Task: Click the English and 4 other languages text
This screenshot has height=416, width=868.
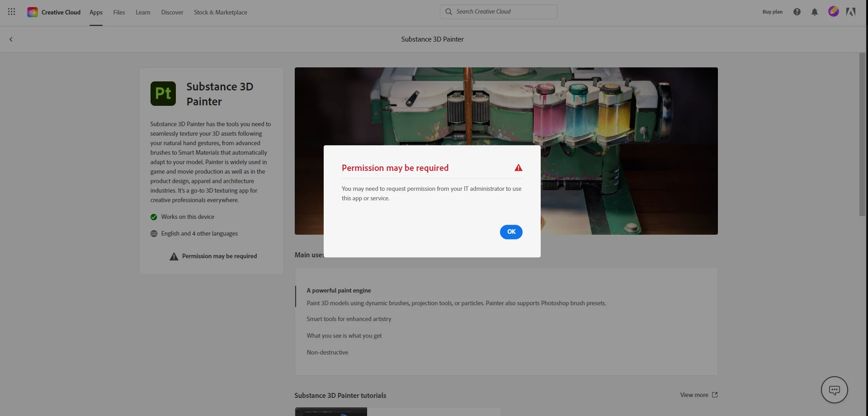Action: [199, 234]
